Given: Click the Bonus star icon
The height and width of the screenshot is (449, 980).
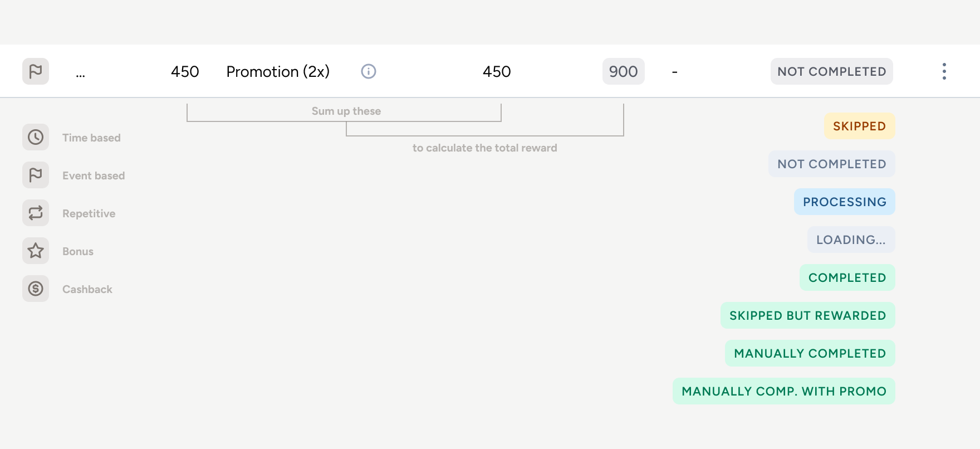Looking at the screenshot, I should click(36, 251).
